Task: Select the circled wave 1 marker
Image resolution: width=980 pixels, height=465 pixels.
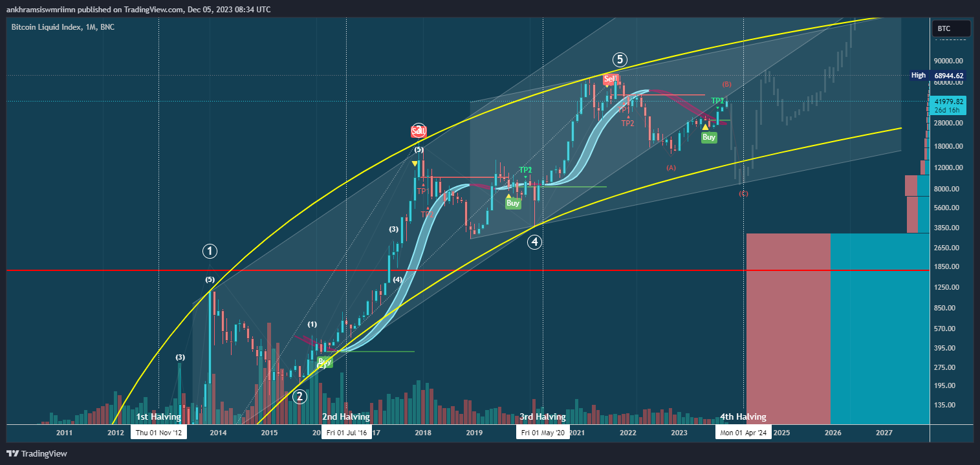Action: 210,251
